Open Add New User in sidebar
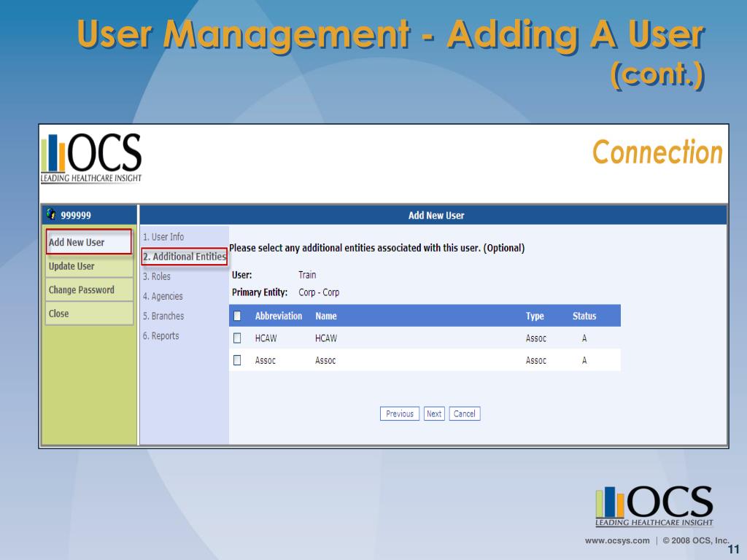This screenshot has width=747, height=560. point(88,242)
